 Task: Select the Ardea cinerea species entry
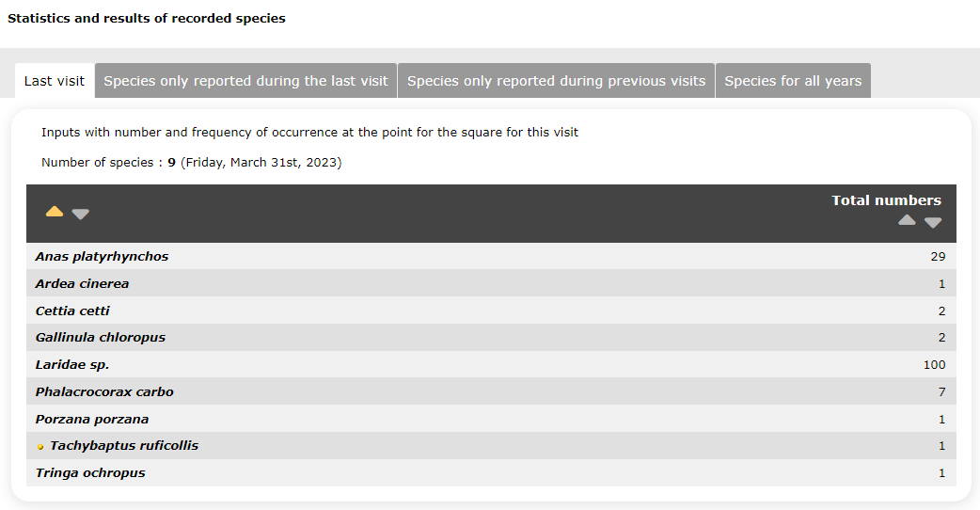82,284
